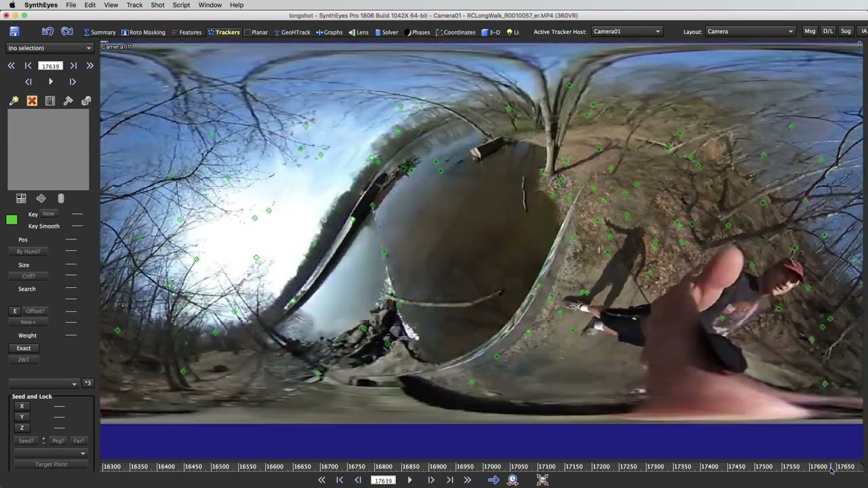Screen dimensions: 868x488
Task: Open the GeoHTrack room
Action: coord(292,32)
